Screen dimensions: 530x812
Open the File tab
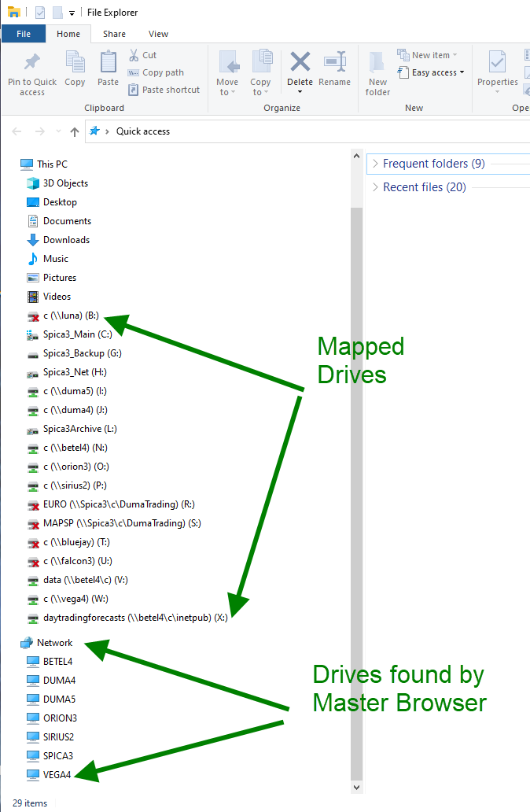(x=24, y=34)
